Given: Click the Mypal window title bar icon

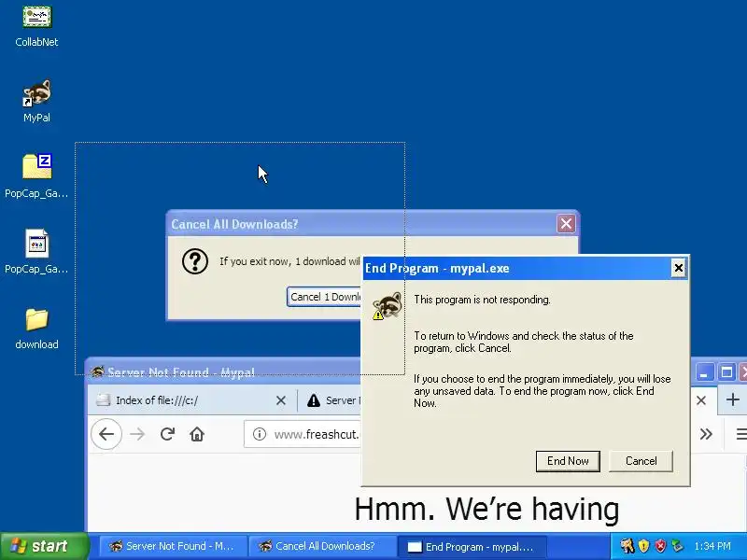Looking at the screenshot, I should coord(97,371).
